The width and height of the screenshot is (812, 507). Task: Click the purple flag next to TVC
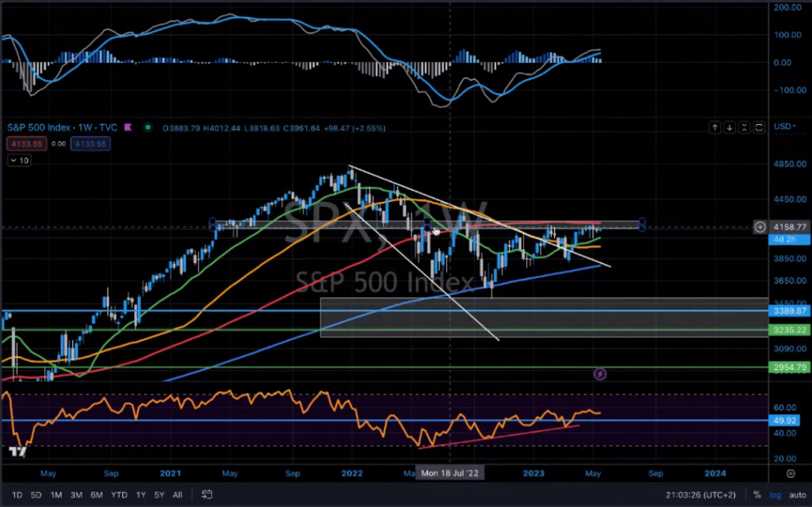128,128
